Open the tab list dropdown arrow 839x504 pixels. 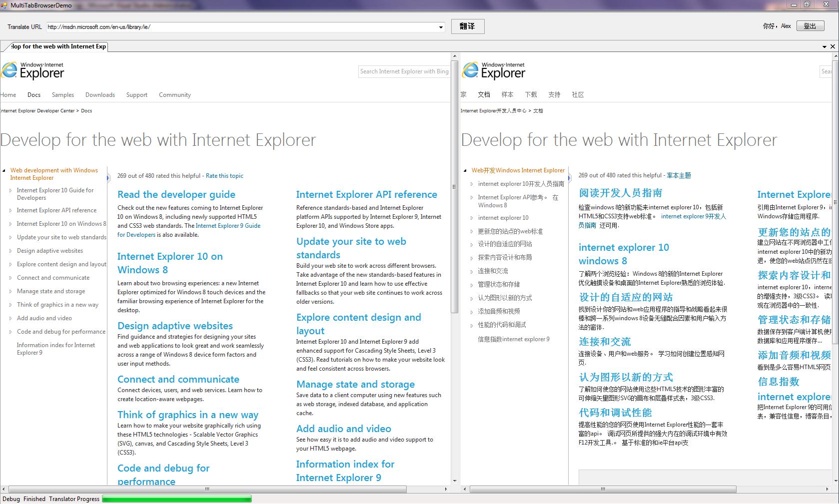[824, 46]
